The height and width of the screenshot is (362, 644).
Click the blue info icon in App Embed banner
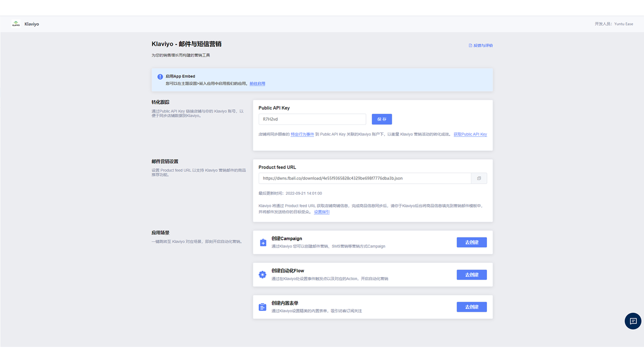160,77
